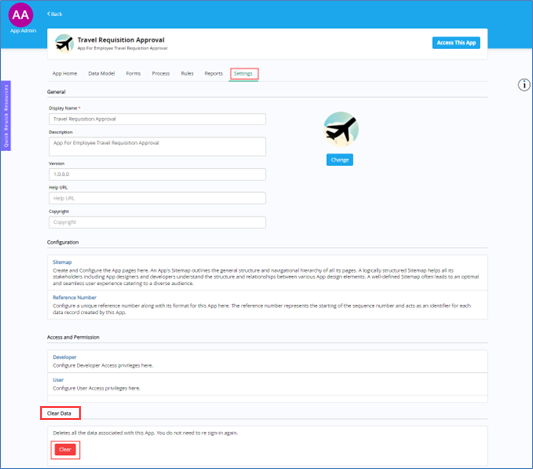The width and height of the screenshot is (533, 469).
Task: Go to the Process tab
Action: tap(160, 73)
